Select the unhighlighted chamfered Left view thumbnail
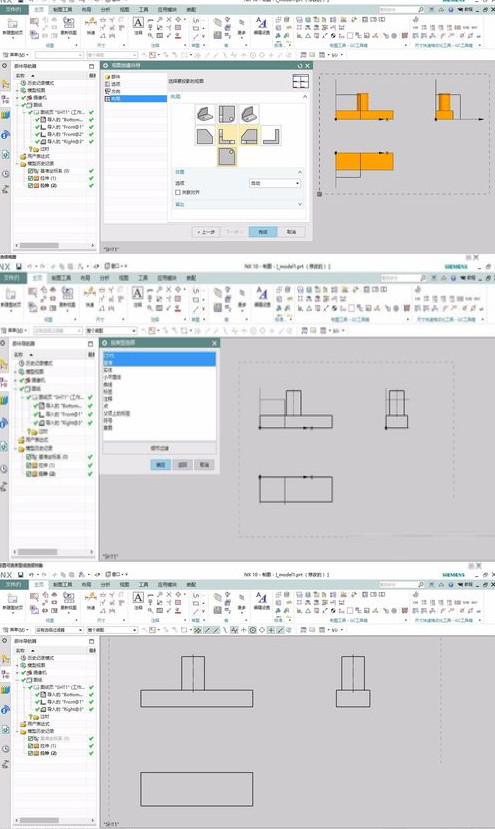495x829 pixels. pos(205,135)
